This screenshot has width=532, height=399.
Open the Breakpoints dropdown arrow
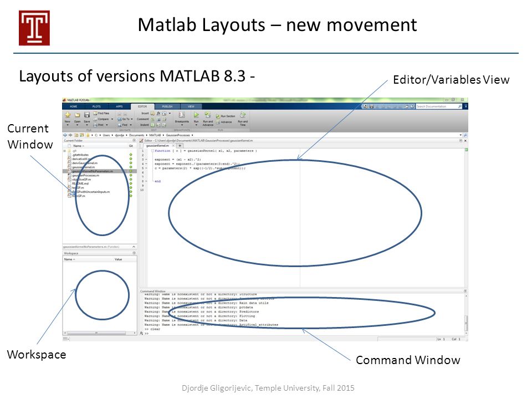tap(182, 125)
